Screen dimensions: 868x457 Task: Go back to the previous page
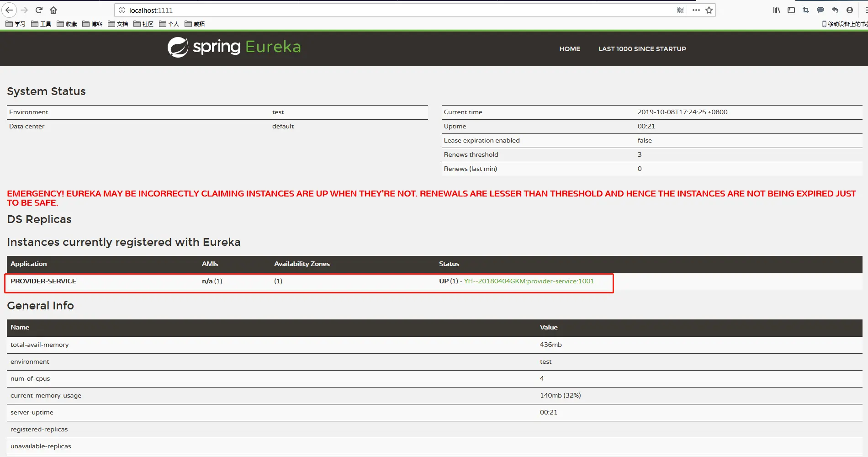coord(9,10)
